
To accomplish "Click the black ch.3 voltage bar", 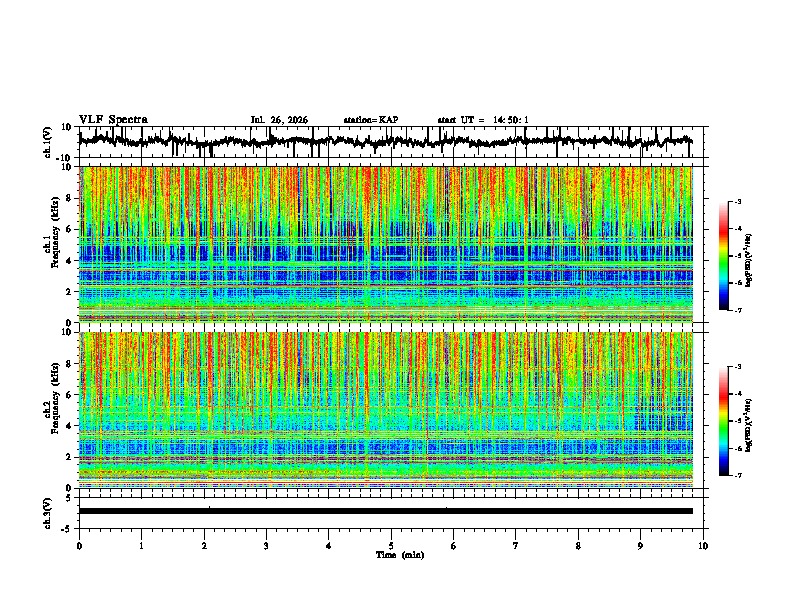I will tap(385, 511).
